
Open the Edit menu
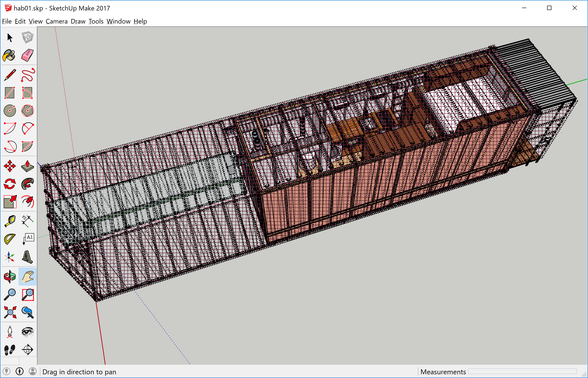(x=20, y=21)
